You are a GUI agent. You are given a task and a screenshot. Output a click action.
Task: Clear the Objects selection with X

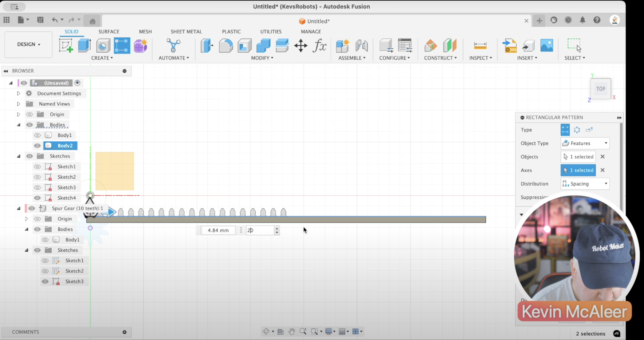click(x=602, y=157)
